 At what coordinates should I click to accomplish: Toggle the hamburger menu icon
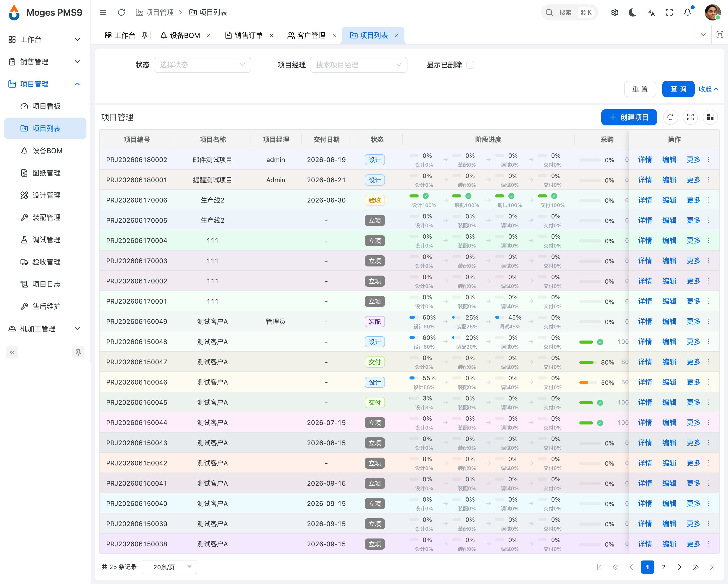click(103, 12)
